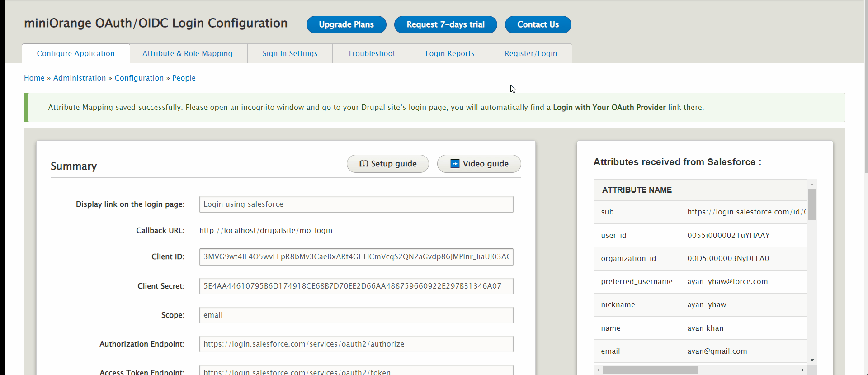Click value ayan-yhaw@force.com
This screenshot has height=375, width=868.
point(727,281)
